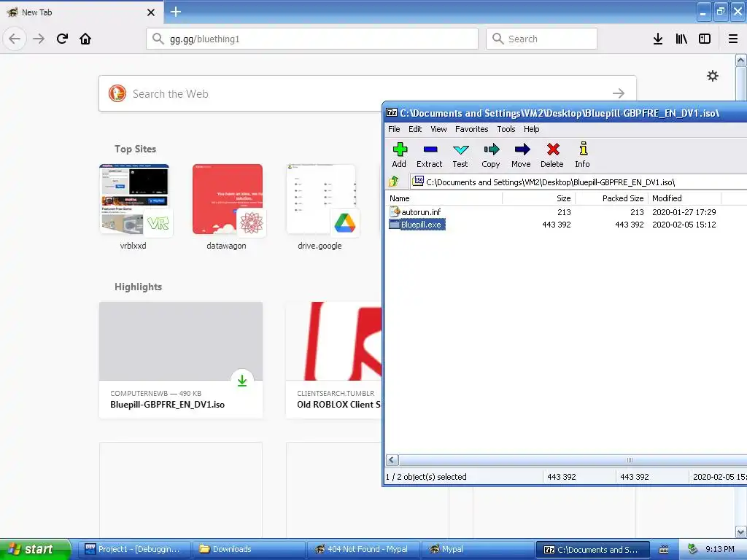Sort by the Size column header

point(539,198)
